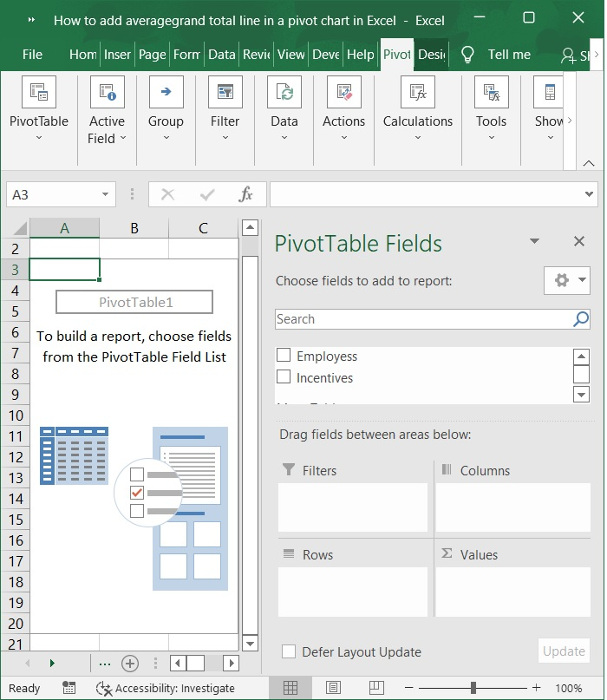Click the PivotTable1 placeholder box

[134, 302]
